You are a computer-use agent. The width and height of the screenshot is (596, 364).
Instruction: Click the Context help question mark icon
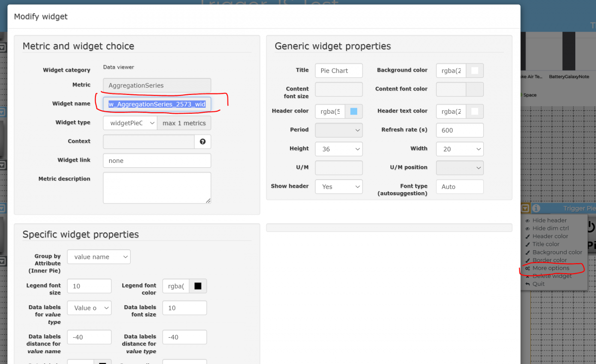coord(203,142)
